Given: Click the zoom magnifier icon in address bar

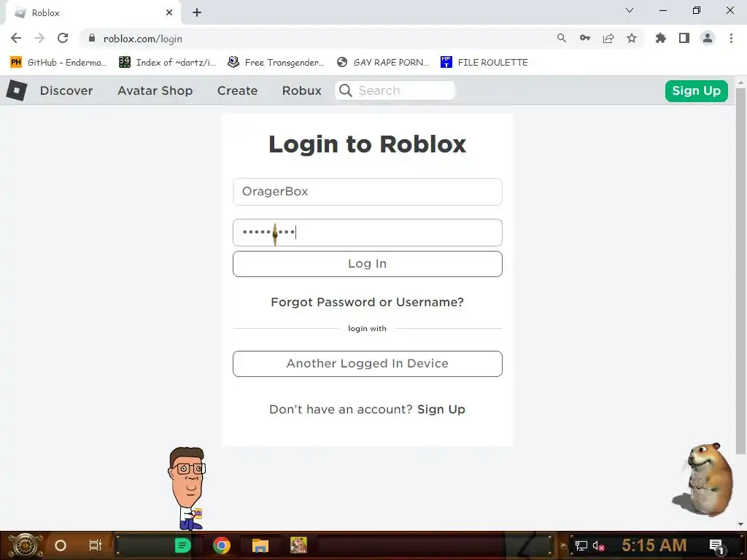Looking at the screenshot, I should 561,38.
